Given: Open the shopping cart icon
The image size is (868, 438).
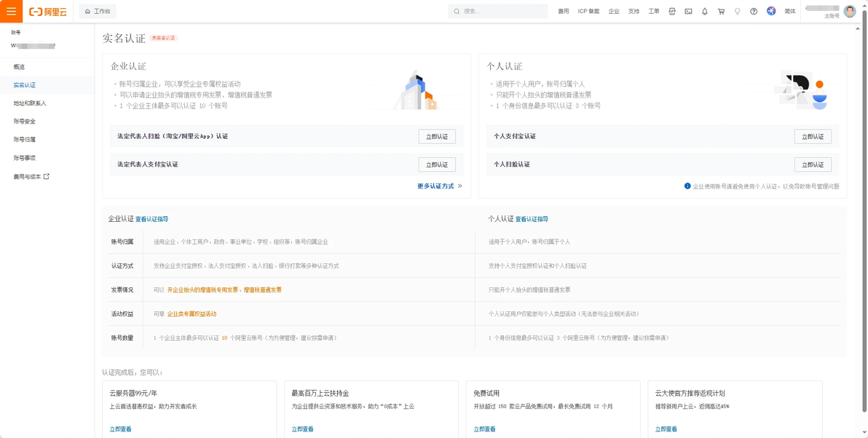Looking at the screenshot, I should click(x=721, y=11).
